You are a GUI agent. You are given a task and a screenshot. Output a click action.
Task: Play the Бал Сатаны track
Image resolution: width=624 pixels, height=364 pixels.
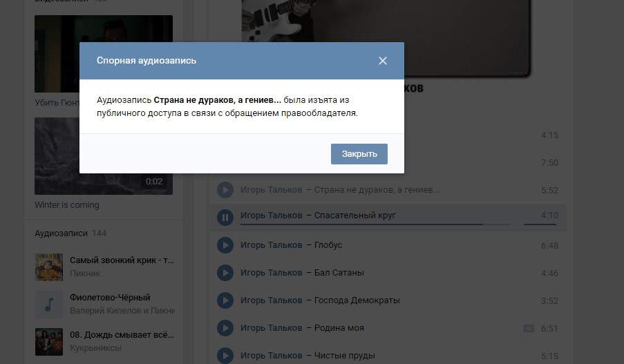tap(225, 273)
